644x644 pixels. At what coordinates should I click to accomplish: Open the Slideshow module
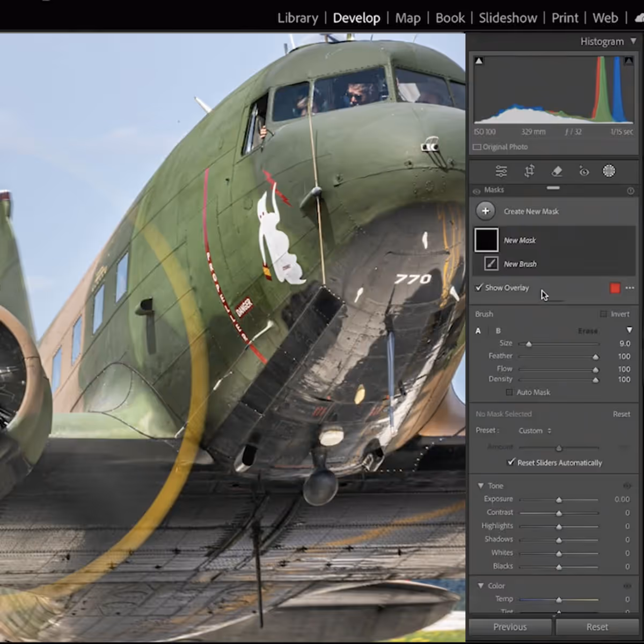(x=508, y=18)
